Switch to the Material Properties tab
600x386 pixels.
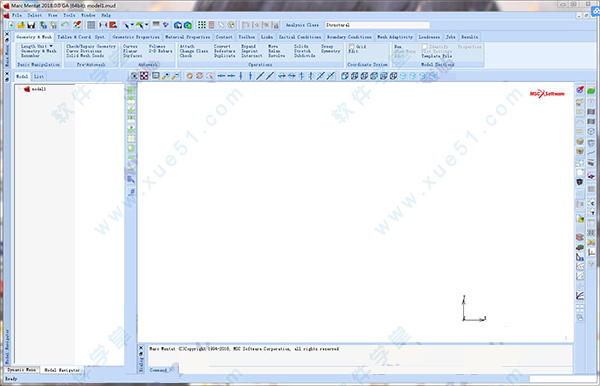(x=188, y=37)
